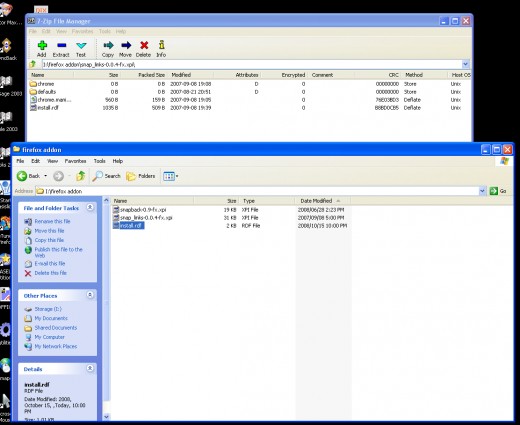
Task: Click the Info icon in 7-Zip toolbar
Action: (161, 49)
